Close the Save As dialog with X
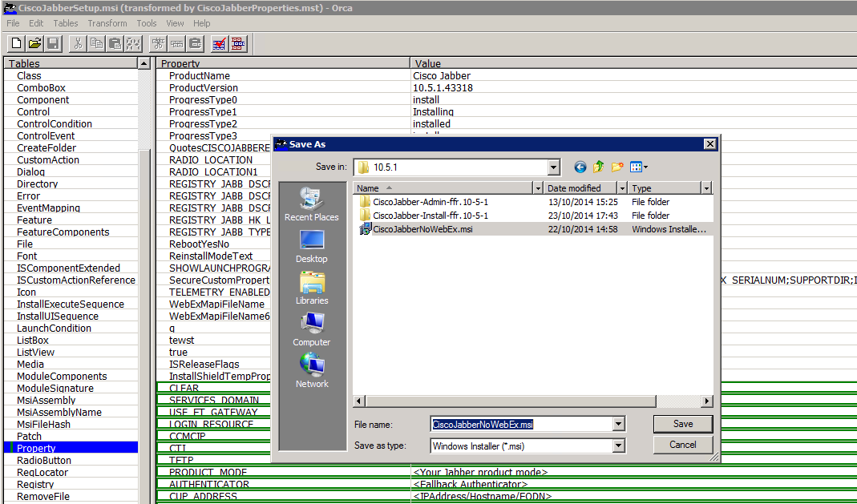 pos(709,144)
